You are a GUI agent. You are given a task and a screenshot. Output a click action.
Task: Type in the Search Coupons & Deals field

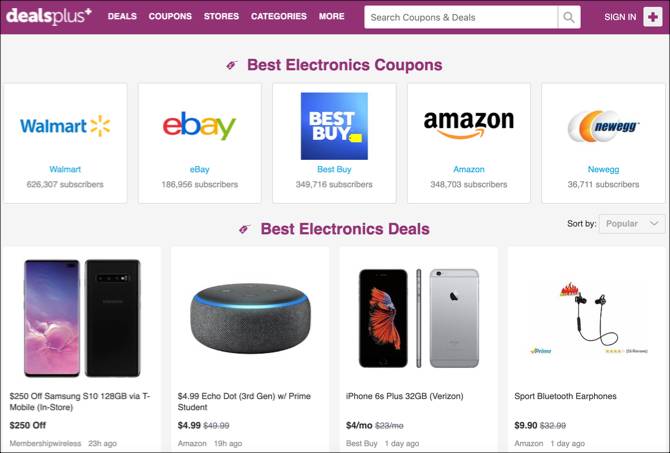[x=459, y=17]
